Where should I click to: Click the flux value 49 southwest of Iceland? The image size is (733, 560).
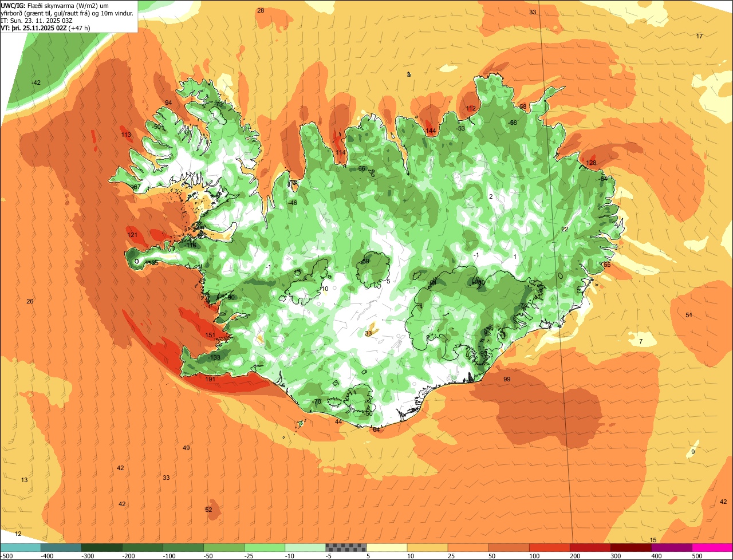pyautogui.click(x=186, y=448)
